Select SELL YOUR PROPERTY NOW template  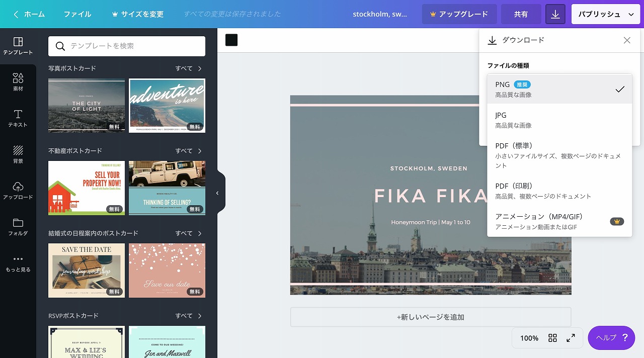pos(87,188)
